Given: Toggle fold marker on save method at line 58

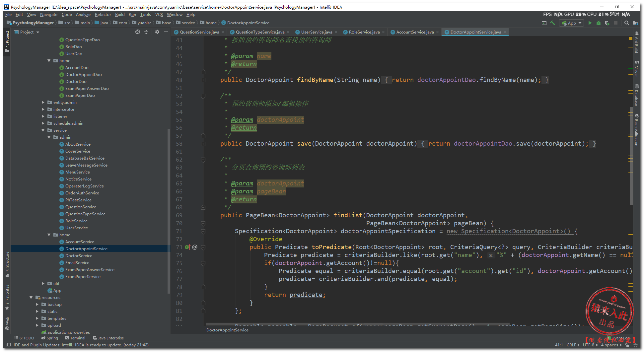Looking at the screenshot, I should (203, 144).
